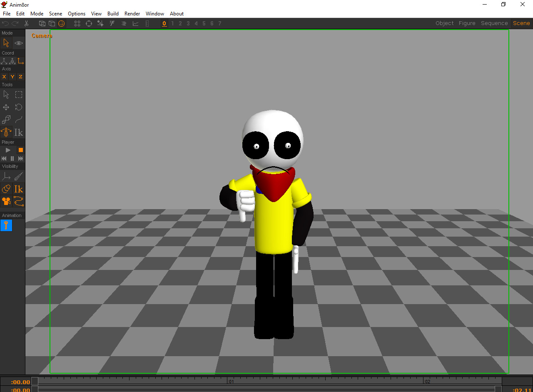Select the rectangle drag-select tool

point(18,95)
